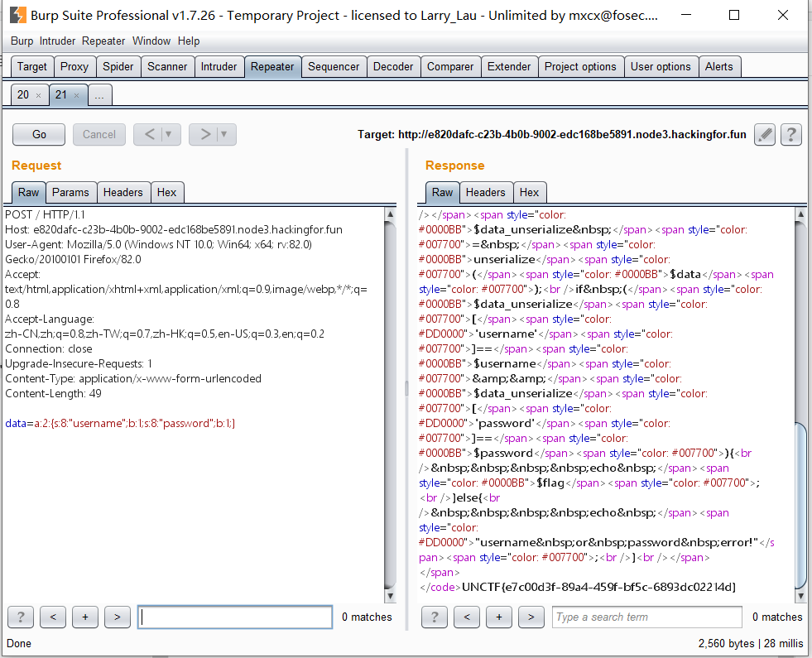This screenshot has width=812, height=658.
Task: Click request pane scroll down arrow
Action: 391,597
